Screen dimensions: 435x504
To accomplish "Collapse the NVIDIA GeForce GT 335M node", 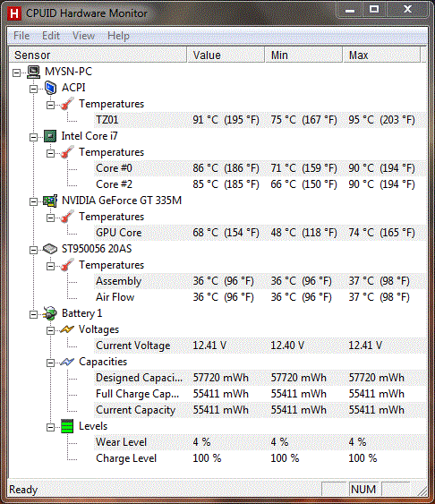I will (33, 201).
